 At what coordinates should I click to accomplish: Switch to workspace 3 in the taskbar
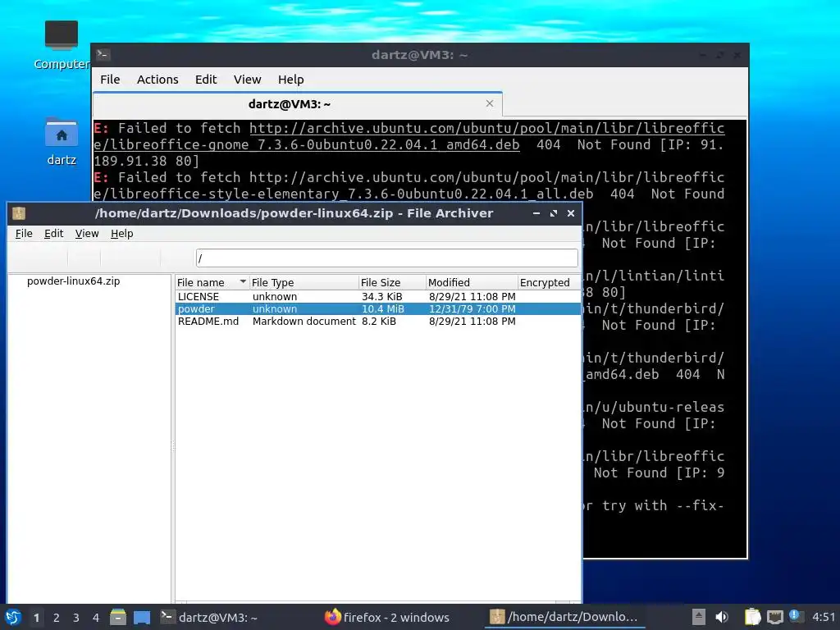(x=76, y=618)
